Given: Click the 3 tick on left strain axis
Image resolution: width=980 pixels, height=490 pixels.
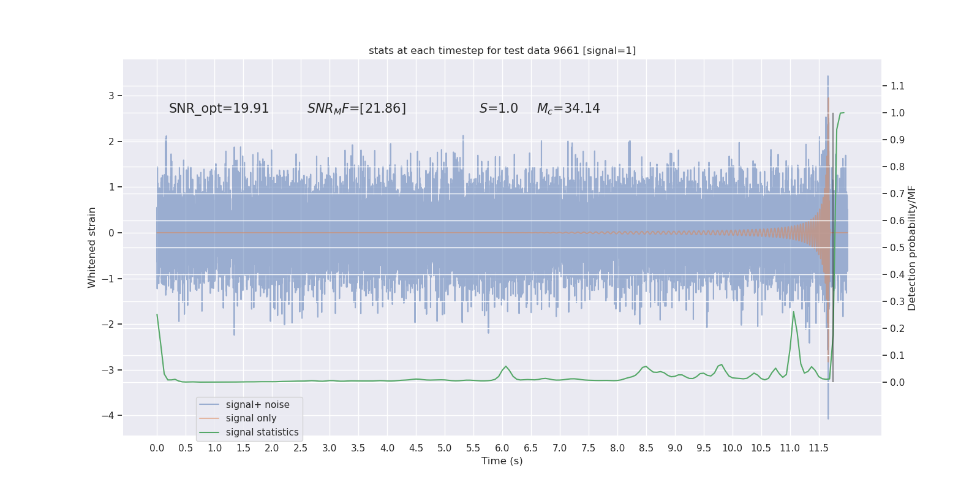Looking at the screenshot, I should 111,96.
